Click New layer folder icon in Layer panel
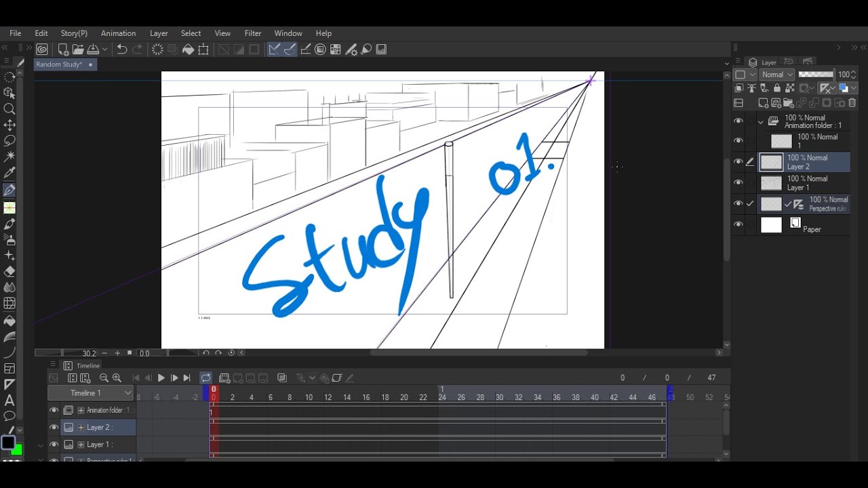Viewport: 868px width, 488px height. coord(789,103)
